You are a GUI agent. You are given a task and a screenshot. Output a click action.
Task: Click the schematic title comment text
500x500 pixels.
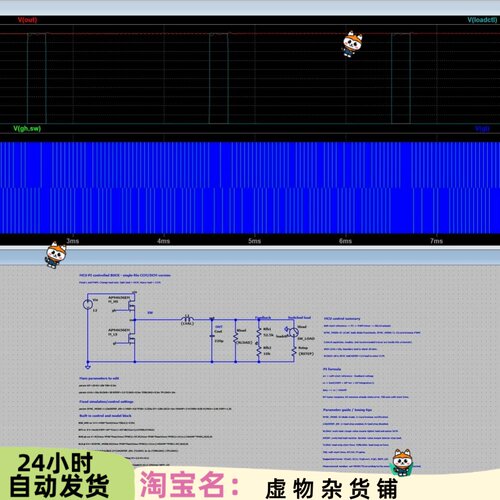point(125,275)
